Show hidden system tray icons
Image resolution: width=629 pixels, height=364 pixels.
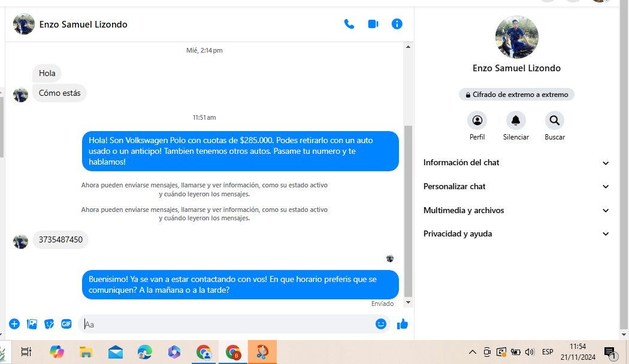[x=473, y=352]
